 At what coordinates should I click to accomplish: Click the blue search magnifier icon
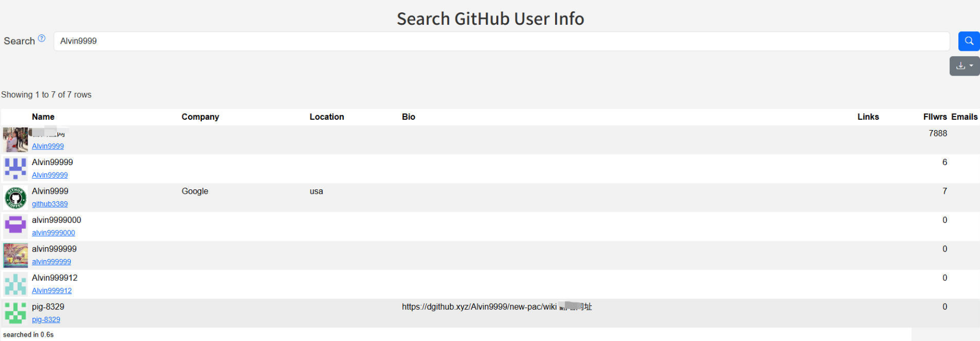968,41
